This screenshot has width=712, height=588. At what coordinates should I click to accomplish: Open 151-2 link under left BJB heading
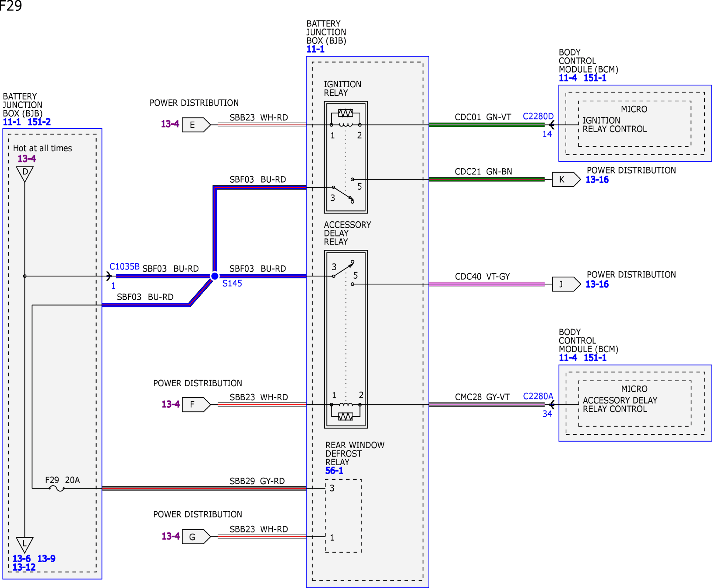coord(39,122)
